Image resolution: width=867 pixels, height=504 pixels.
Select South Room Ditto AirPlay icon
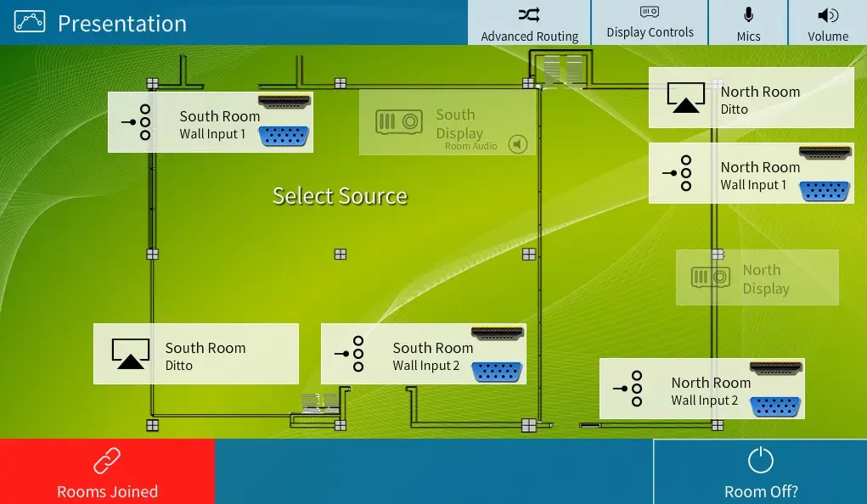pyautogui.click(x=131, y=354)
